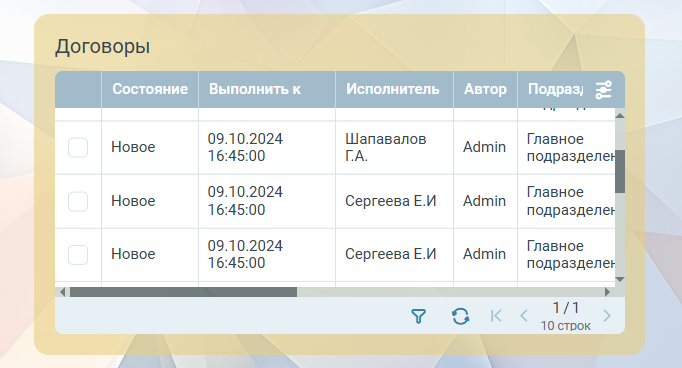Click the horizontal scrollbar right arrow
Screen dimensions: 682x368
(x=608, y=292)
